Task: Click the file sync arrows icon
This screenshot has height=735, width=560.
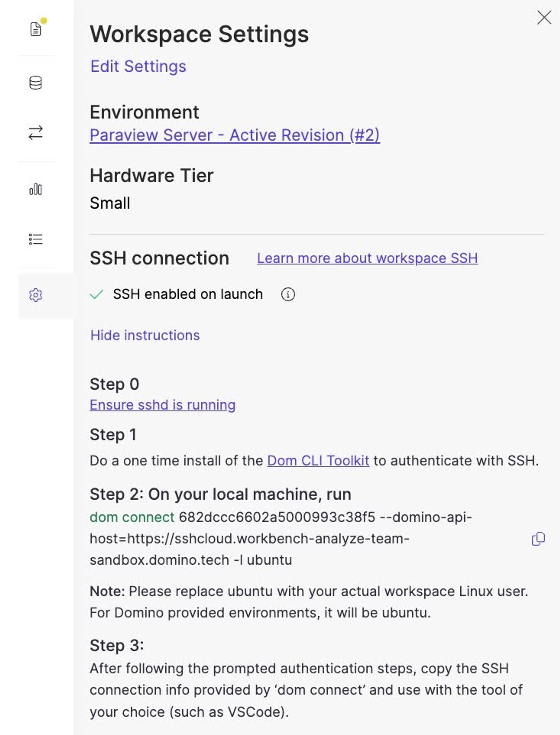Action: point(35,133)
